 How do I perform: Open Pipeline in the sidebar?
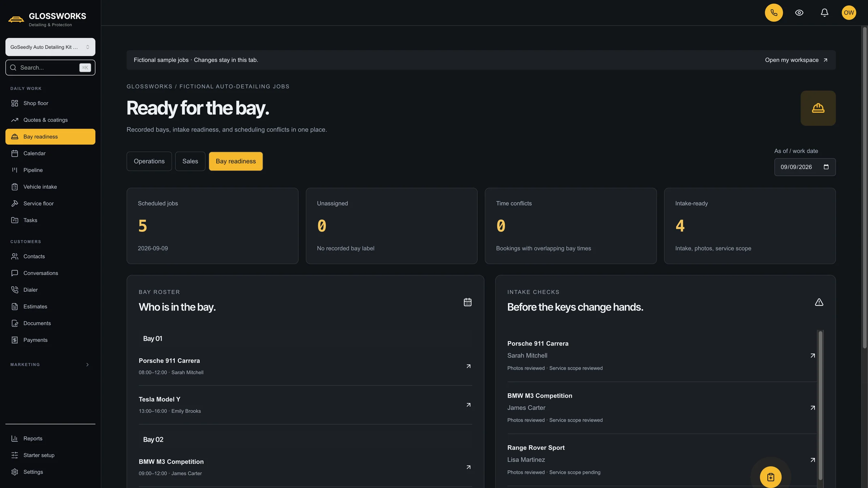50,170
